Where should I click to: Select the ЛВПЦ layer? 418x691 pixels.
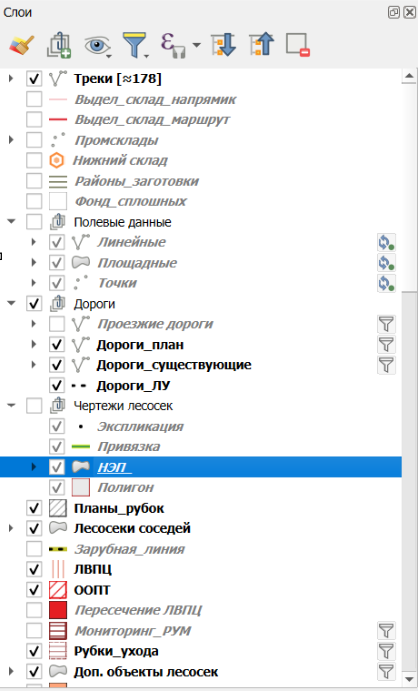point(93,569)
